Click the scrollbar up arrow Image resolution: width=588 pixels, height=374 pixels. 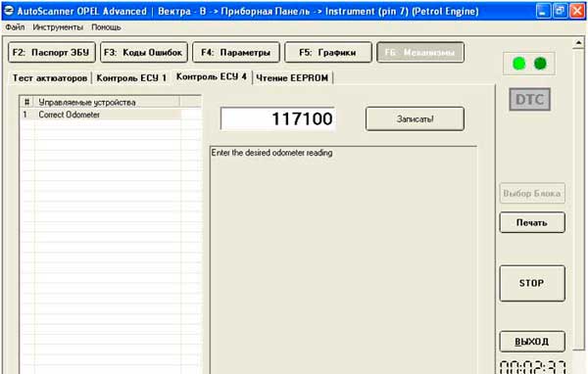[578, 43]
